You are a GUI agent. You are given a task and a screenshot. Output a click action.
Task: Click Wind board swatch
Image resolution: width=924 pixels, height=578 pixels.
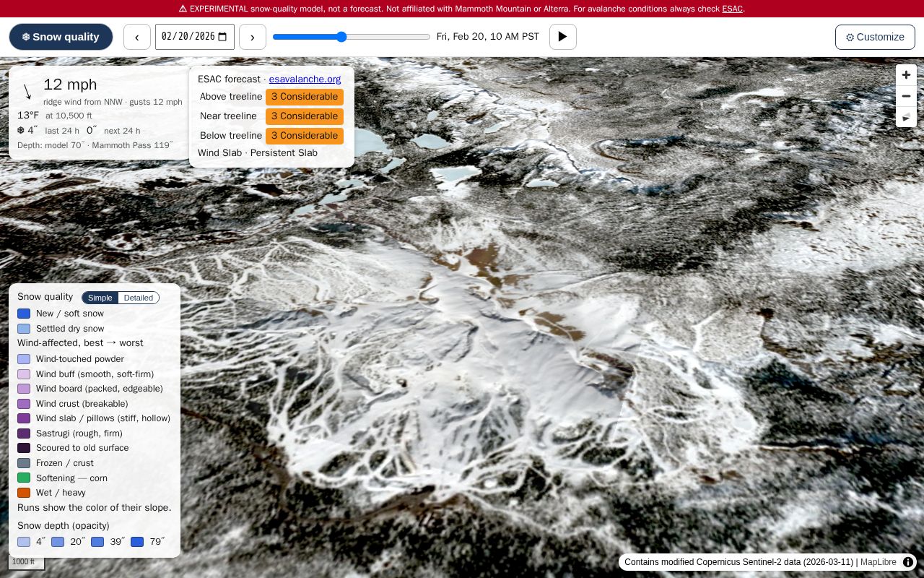point(24,389)
